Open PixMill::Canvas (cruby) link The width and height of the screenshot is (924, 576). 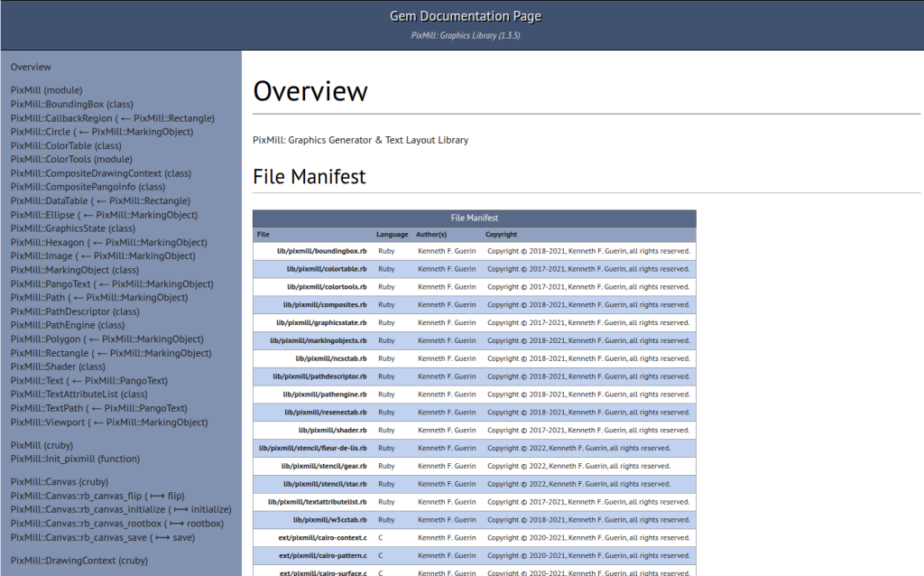click(x=60, y=482)
